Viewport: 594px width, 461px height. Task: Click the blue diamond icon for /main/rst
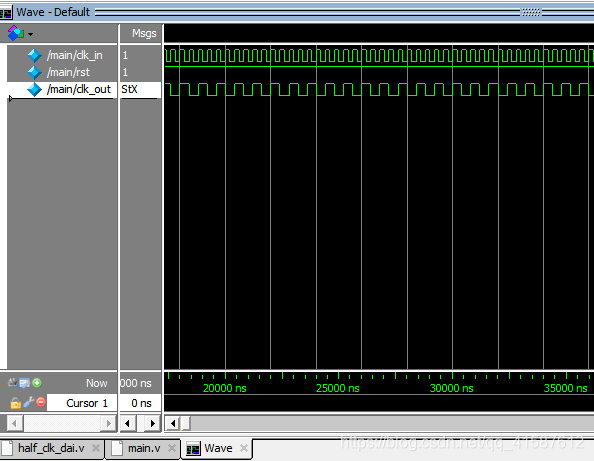point(34,72)
